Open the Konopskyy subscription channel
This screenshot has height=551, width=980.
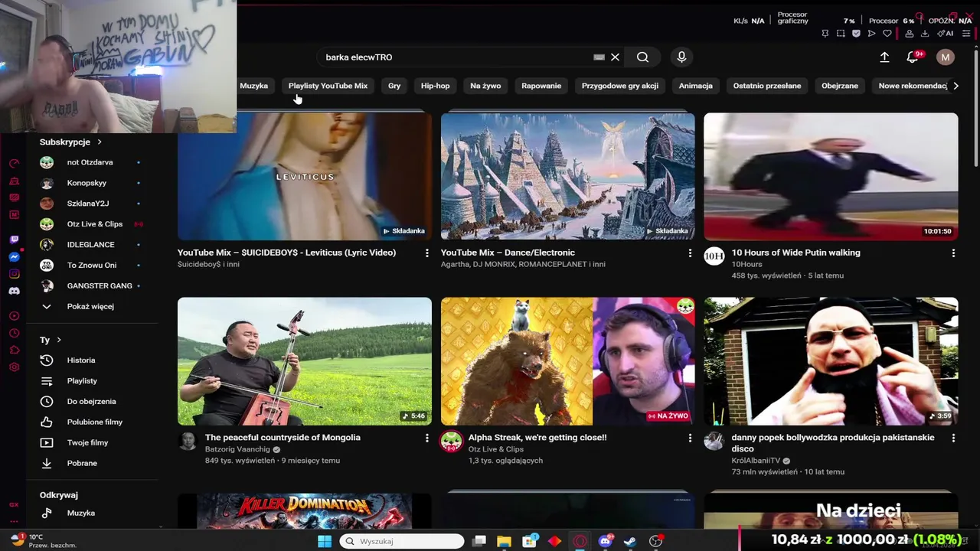87,183
